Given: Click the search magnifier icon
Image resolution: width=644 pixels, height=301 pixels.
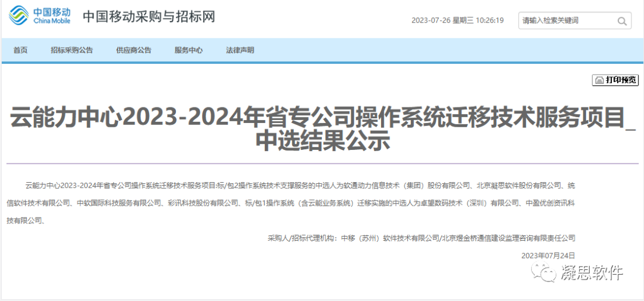Looking at the screenshot, I should coord(622,21).
